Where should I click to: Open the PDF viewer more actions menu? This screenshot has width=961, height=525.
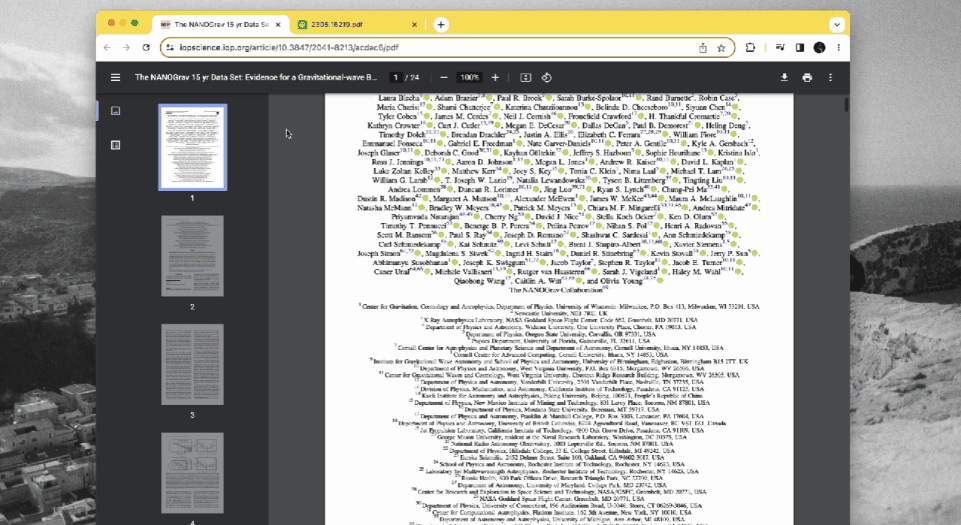pyautogui.click(x=830, y=78)
